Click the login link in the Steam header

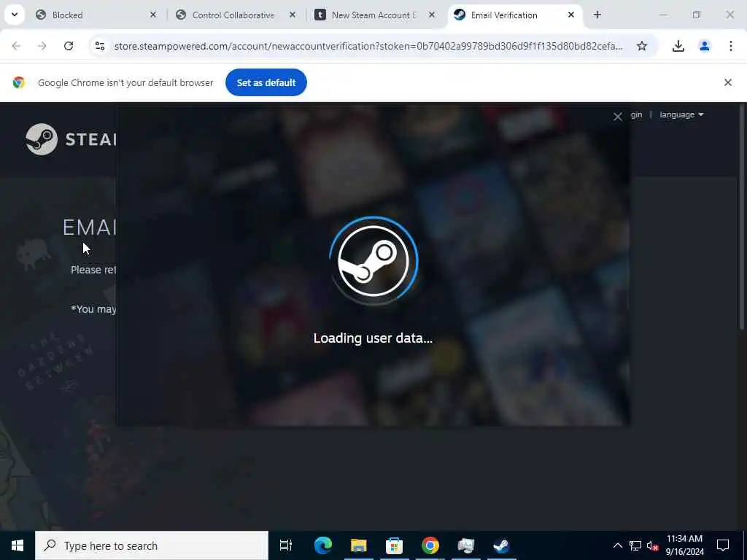pyautogui.click(x=636, y=114)
